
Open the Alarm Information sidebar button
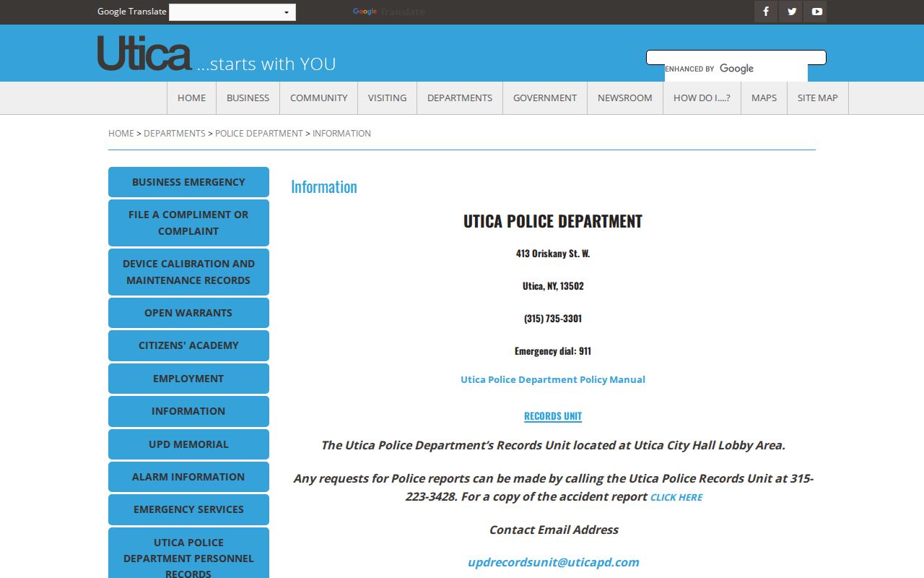click(x=188, y=477)
